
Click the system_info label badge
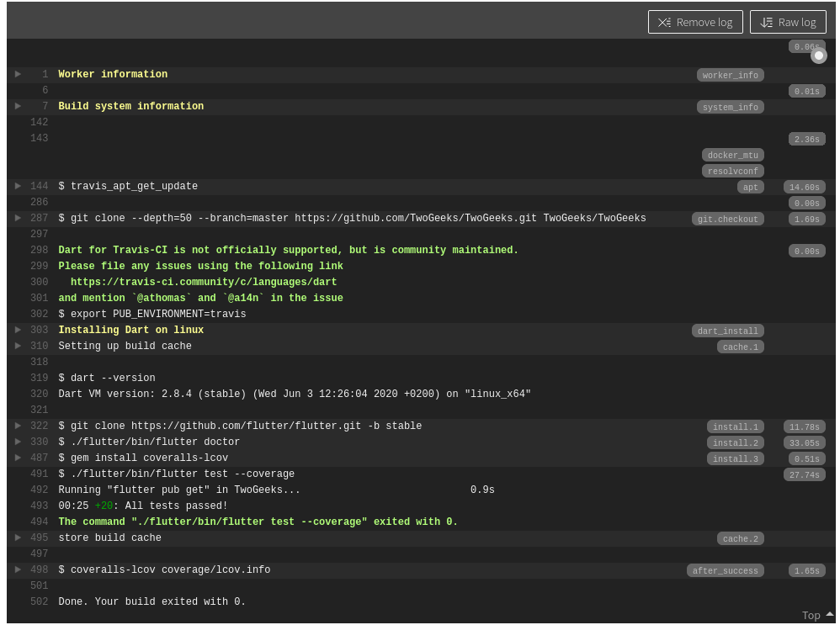click(730, 107)
